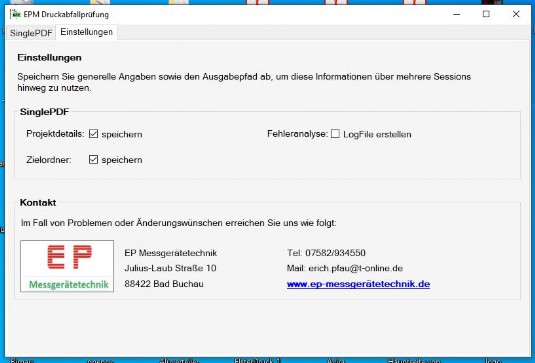This screenshot has height=363, width=535.
Task: Click the Julius-Laub Straße 10 address line
Action: (170, 268)
